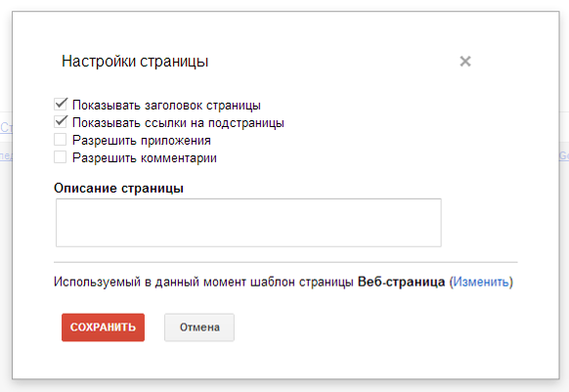The image size is (569, 392).
Task: Click the partially hidden Ст link behind dialog
Action: pyautogui.click(x=6, y=127)
